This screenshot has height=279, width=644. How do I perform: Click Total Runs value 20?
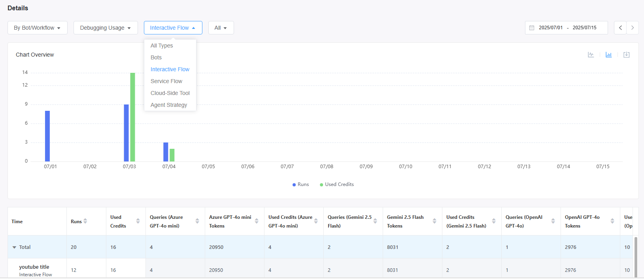74,247
